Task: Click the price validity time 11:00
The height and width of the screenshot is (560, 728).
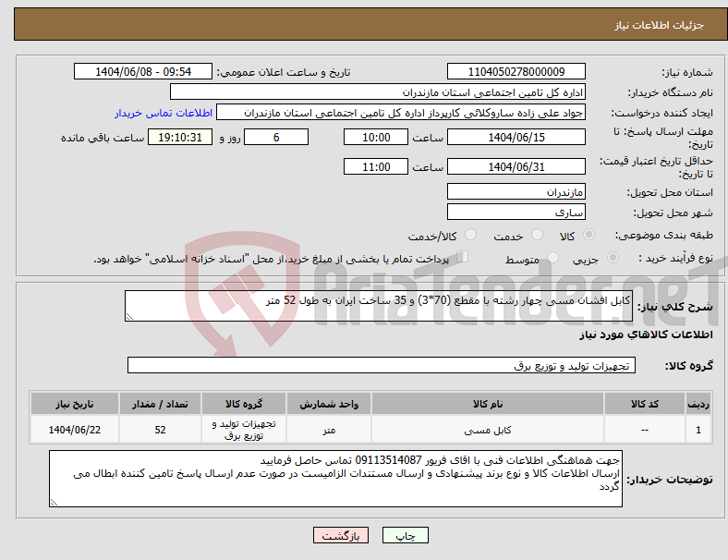Action: (376, 166)
